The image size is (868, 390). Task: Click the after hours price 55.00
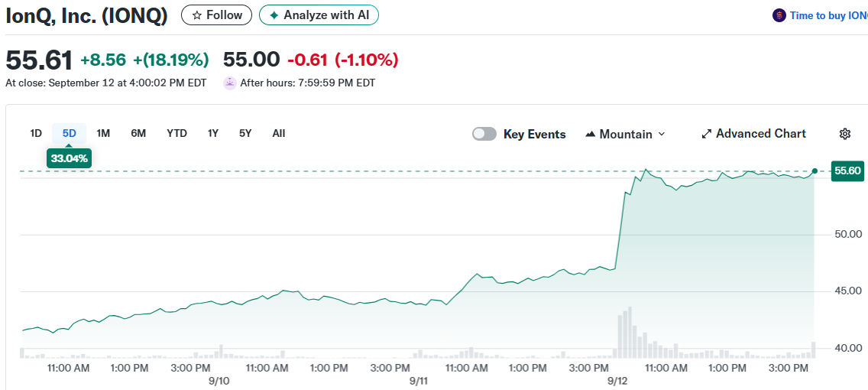tap(251, 60)
